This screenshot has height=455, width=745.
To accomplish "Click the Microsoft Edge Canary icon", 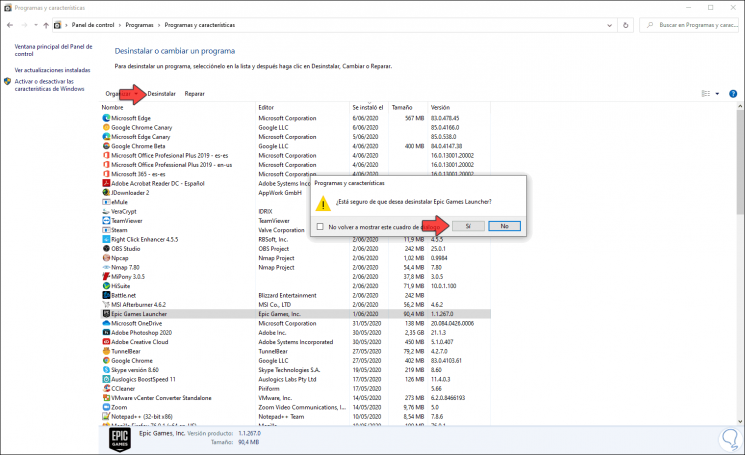I will (x=106, y=136).
